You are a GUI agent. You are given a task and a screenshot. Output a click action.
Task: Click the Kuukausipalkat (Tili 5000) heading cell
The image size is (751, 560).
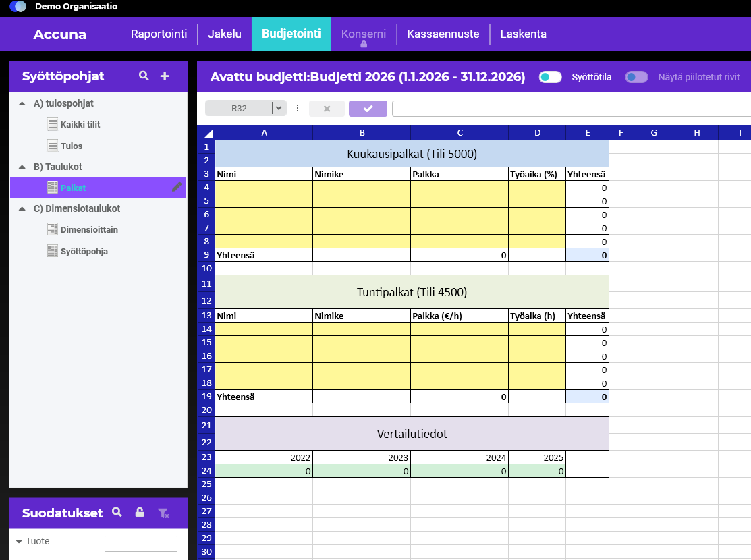click(412, 154)
